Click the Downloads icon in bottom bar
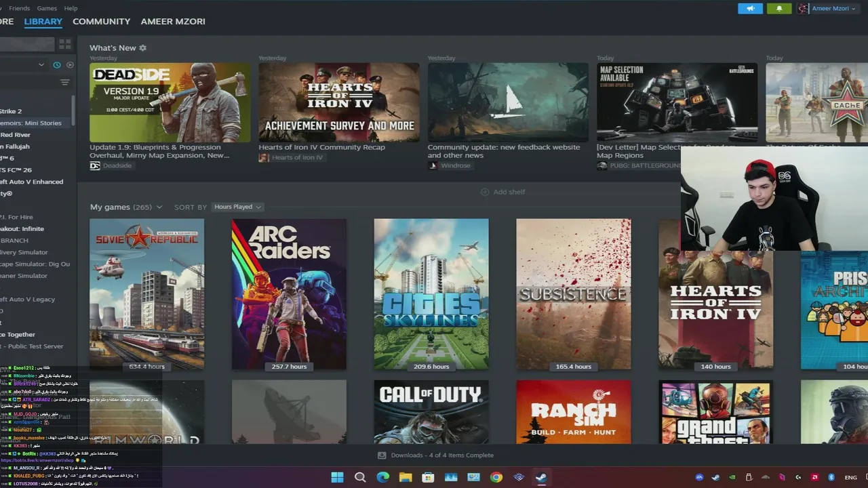Viewport: 868px width, 488px height. click(382, 455)
